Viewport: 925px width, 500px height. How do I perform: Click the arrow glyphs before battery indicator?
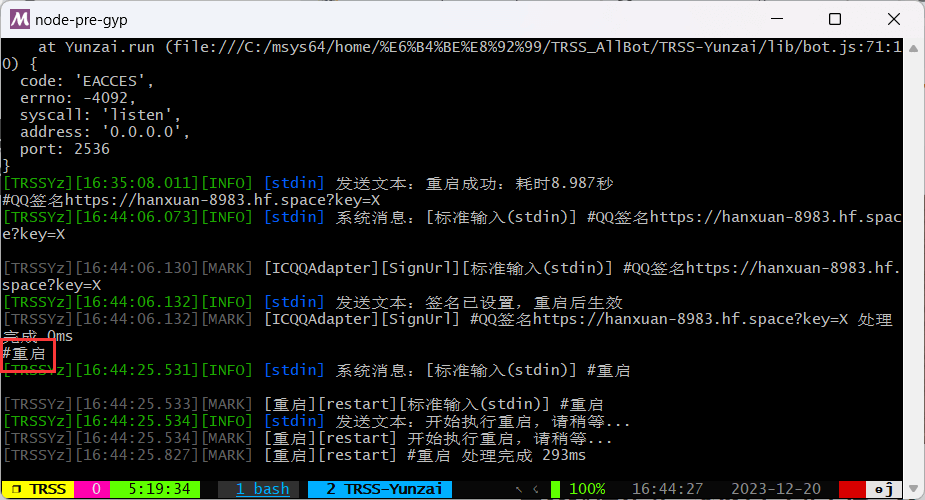tap(527, 489)
